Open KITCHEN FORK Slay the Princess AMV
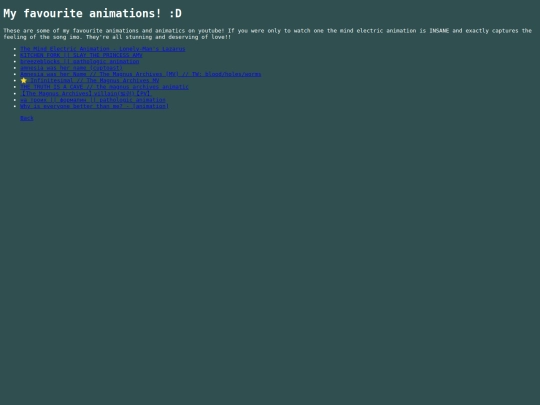Screen dimensions: 540x405 coord(81,55)
